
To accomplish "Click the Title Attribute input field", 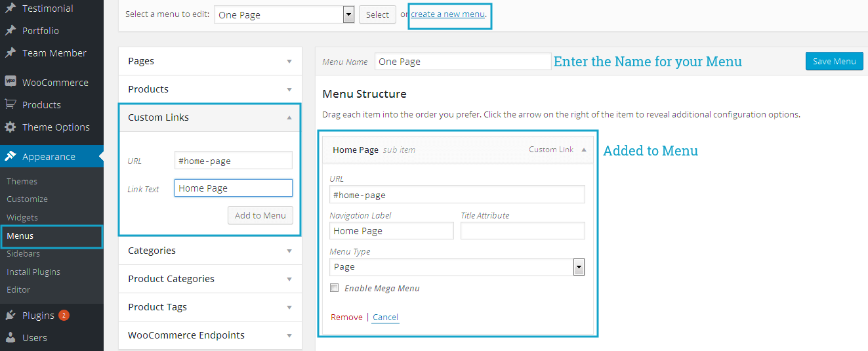I will [522, 231].
